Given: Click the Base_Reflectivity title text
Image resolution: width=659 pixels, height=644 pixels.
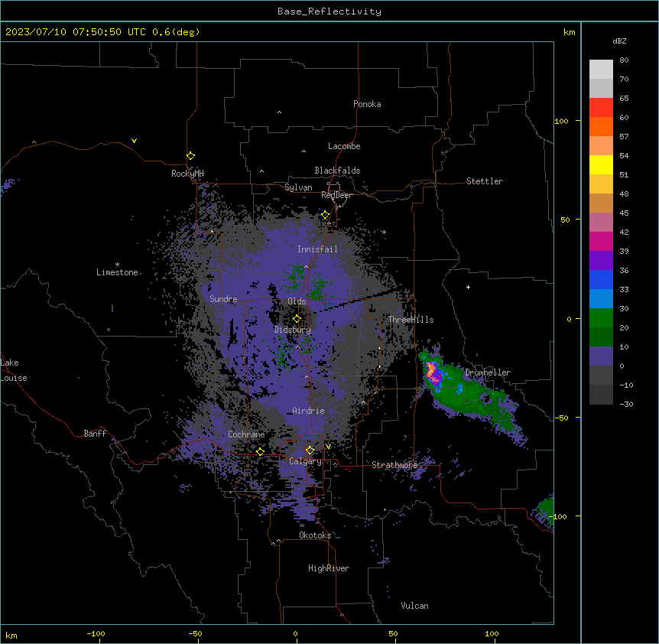Looking at the screenshot, I should 329,11.
